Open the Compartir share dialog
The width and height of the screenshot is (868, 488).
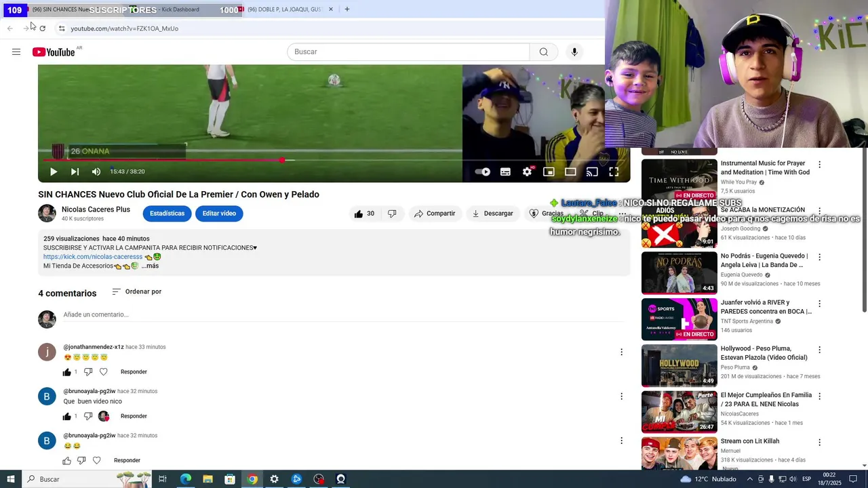click(x=435, y=213)
